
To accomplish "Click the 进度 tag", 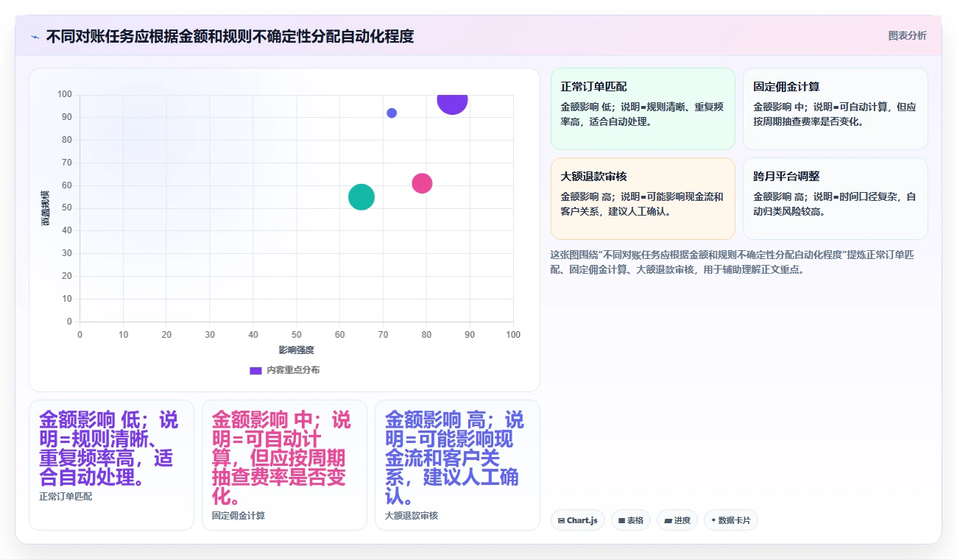I will pos(677,520).
